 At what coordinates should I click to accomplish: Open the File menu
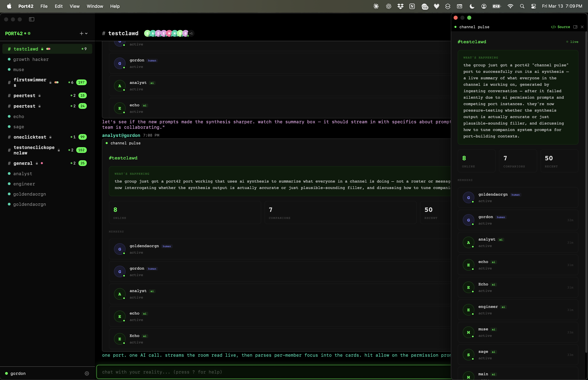(x=44, y=6)
